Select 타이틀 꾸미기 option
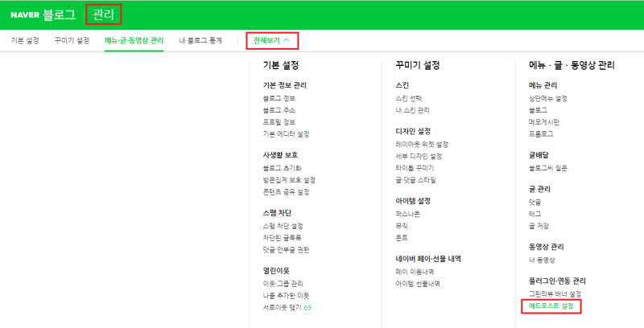The width and height of the screenshot is (644, 328). click(415, 168)
